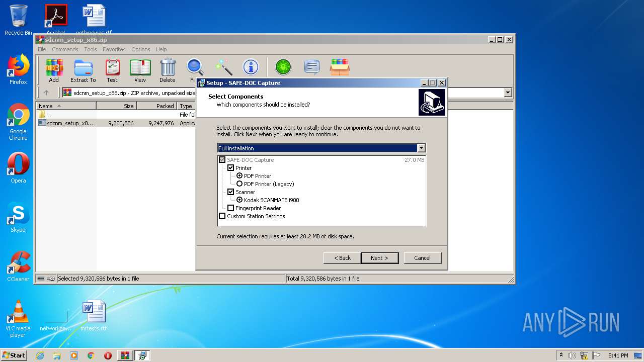The image size is (644, 362).
Task: Click the Add toolbar icon in WinRAR
Action: click(x=54, y=70)
